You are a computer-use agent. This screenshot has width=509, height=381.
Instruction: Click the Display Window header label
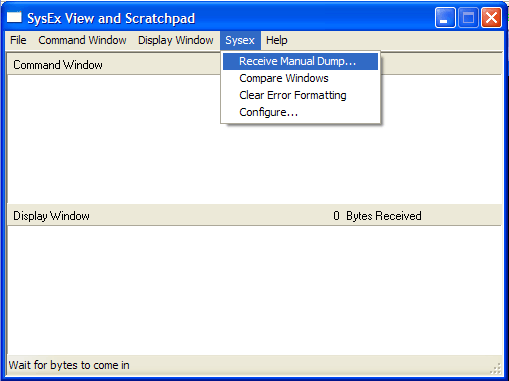pyautogui.click(x=51, y=216)
